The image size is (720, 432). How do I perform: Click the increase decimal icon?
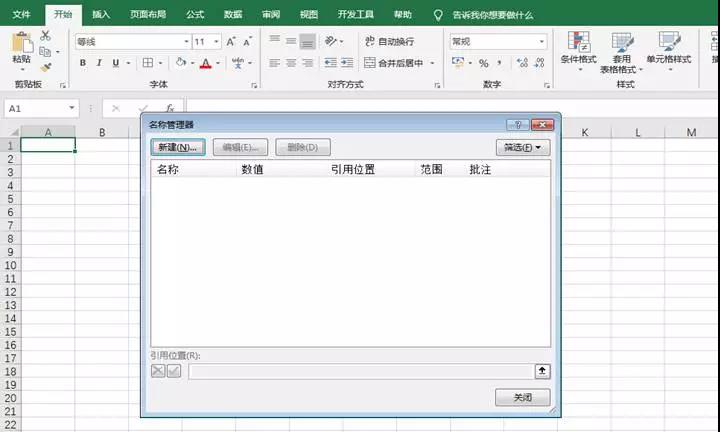[522, 62]
